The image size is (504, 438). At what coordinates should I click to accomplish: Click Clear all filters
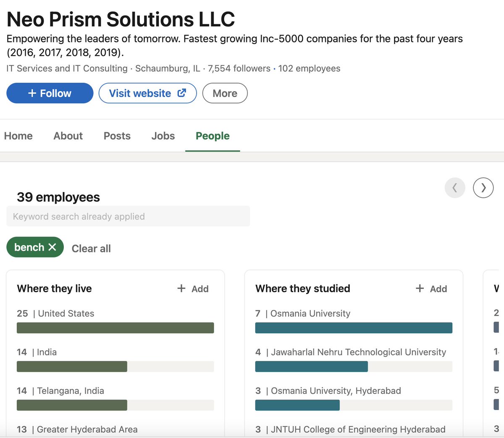(x=91, y=249)
